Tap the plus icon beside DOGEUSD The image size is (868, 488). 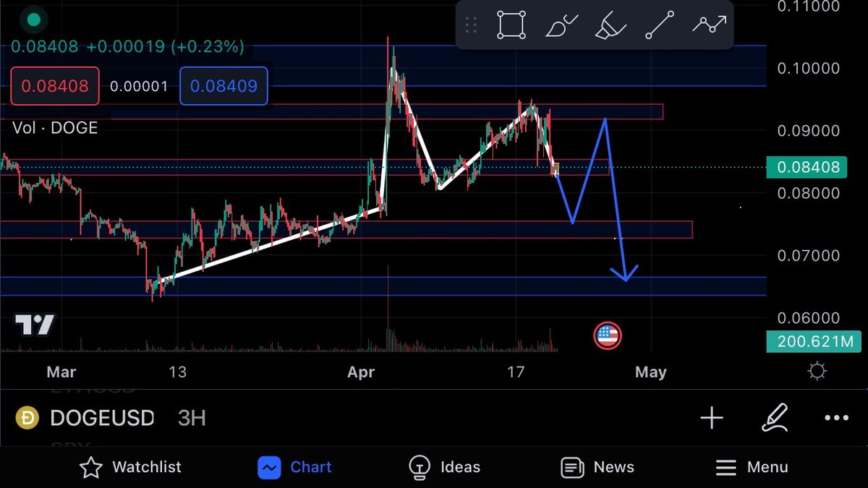click(711, 418)
